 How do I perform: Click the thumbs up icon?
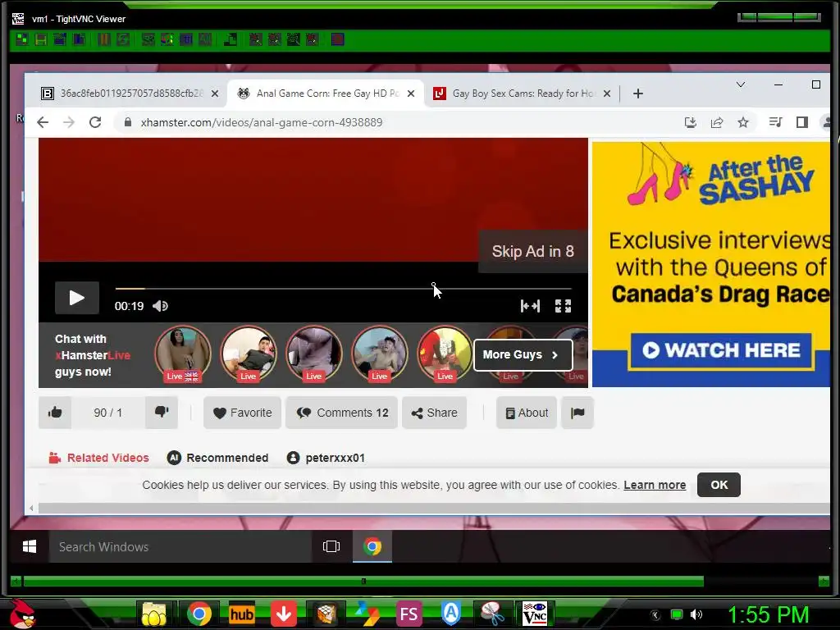(55, 413)
